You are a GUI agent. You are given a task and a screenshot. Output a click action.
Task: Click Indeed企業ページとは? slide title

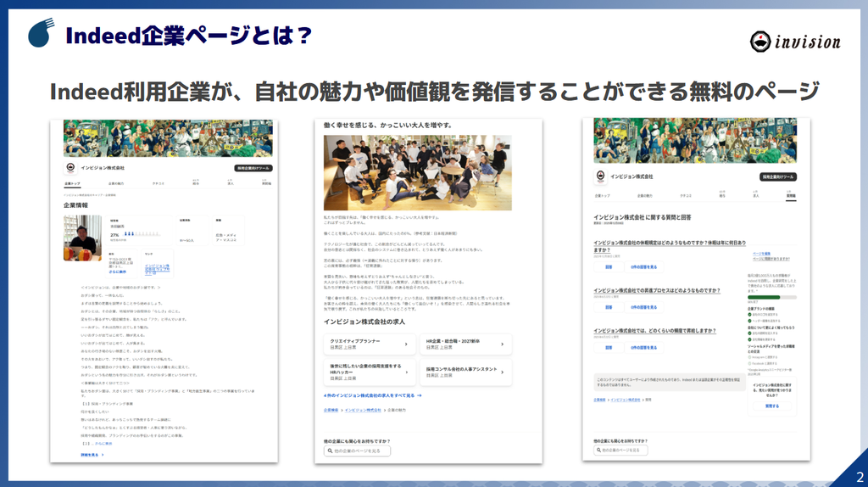coord(188,36)
